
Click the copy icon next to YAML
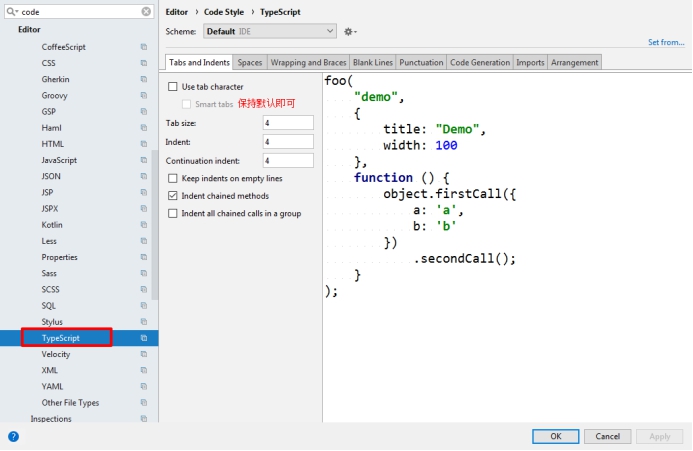point(144,386)
